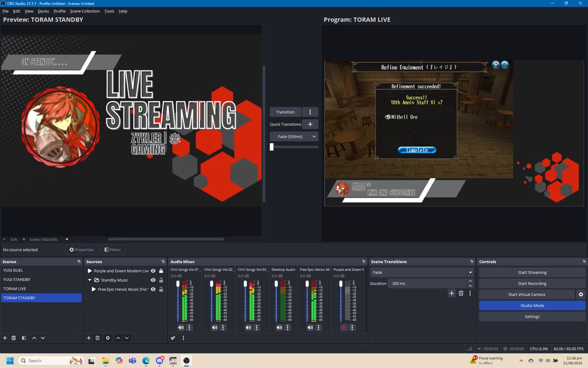Collapse the Standby Music group

click(x=90, y=280)
